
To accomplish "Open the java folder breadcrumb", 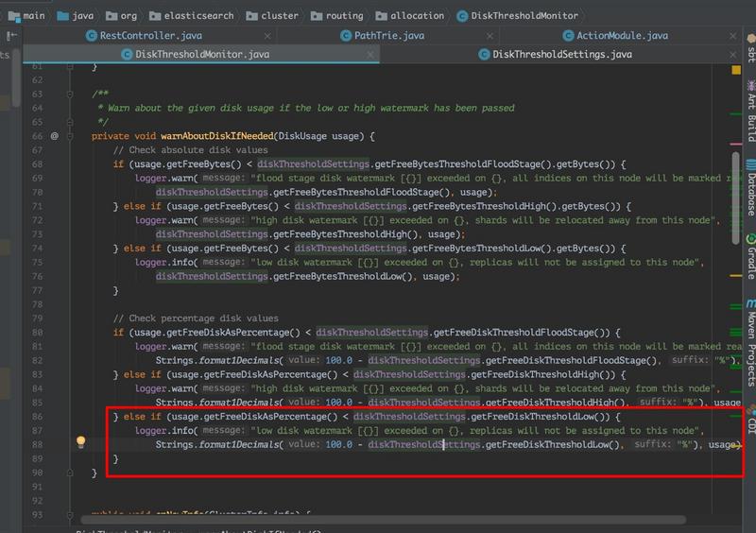I will click(x=76, y=16).
